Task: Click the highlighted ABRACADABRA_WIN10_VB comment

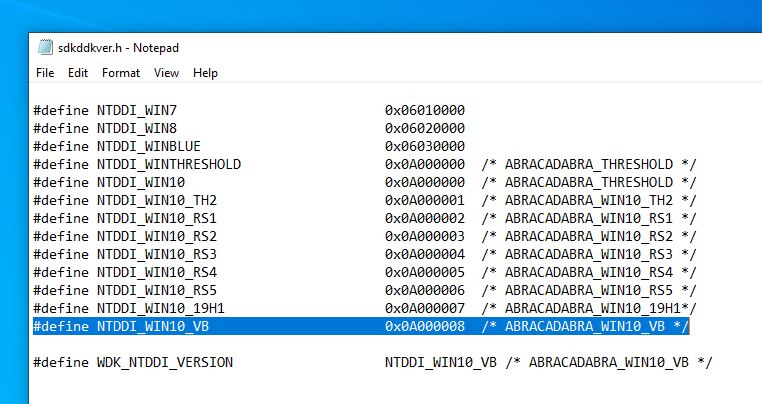Action: click(585, 326)
